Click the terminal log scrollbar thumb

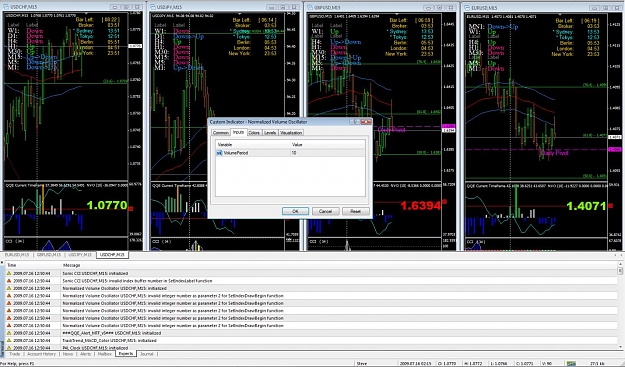click(620, 271)
